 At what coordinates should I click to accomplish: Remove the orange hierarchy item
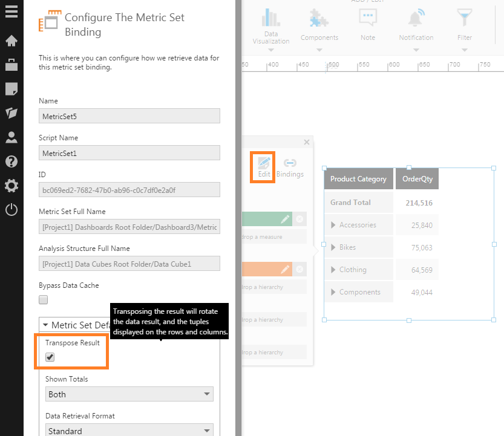pyautogui.click(x=299, y=269)
